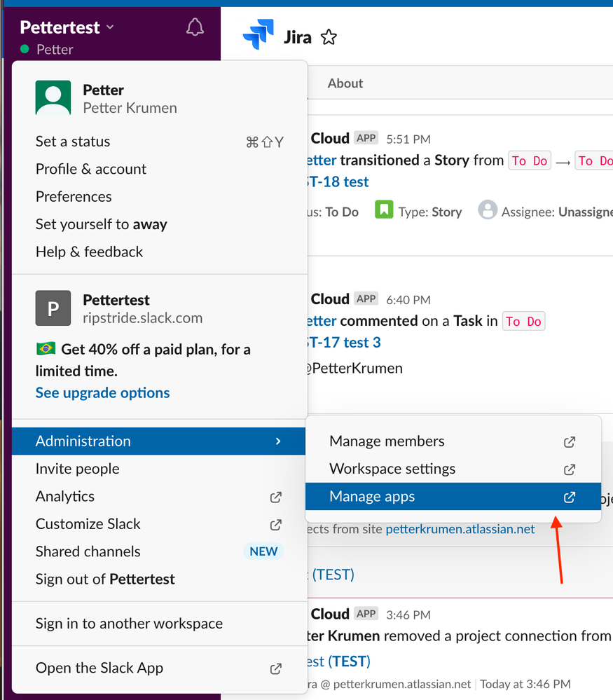613x700 pixels.
Task: Choose Sign out of Pettertest
Action: [160, 579]
